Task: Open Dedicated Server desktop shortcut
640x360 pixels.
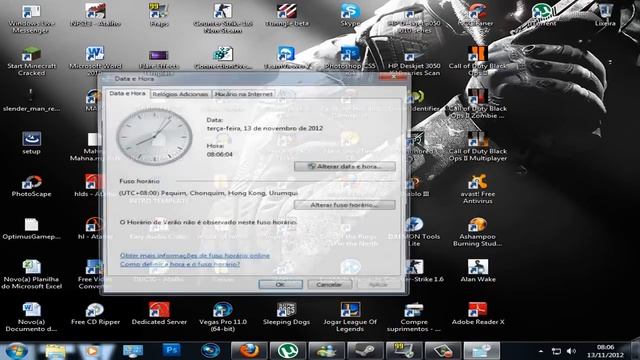Action: coord(159,313)
